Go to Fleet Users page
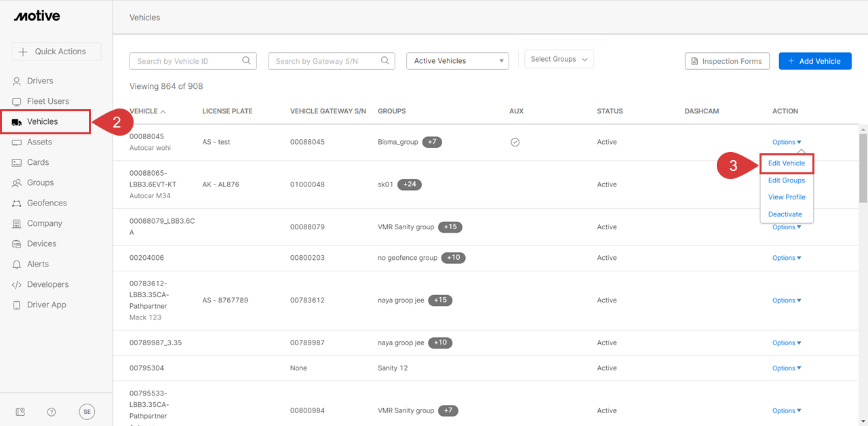The height and width of the screenshot is (426, 868). point(47,101)
